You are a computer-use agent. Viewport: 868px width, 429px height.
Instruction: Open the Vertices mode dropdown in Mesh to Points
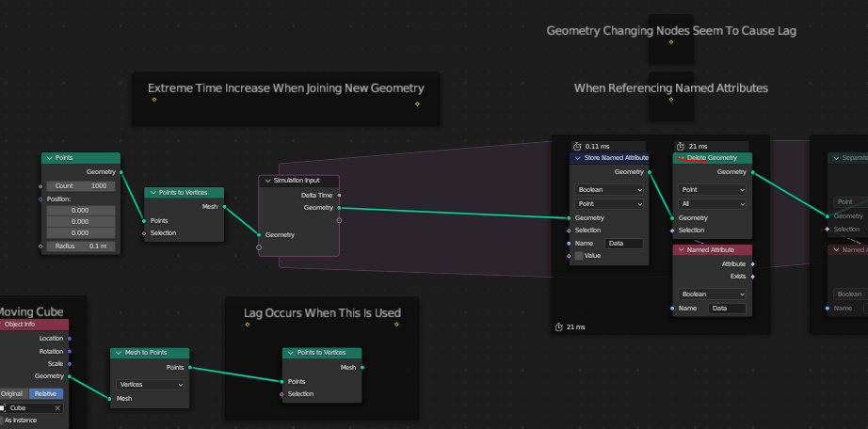[150, 385]
